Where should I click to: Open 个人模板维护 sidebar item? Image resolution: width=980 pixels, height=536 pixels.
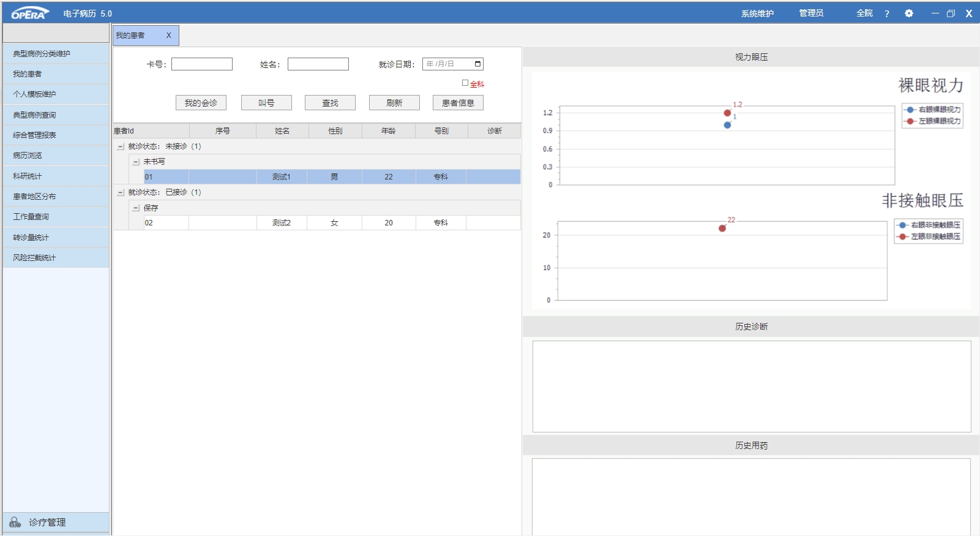pyautogui.click(x=56, y=94)
